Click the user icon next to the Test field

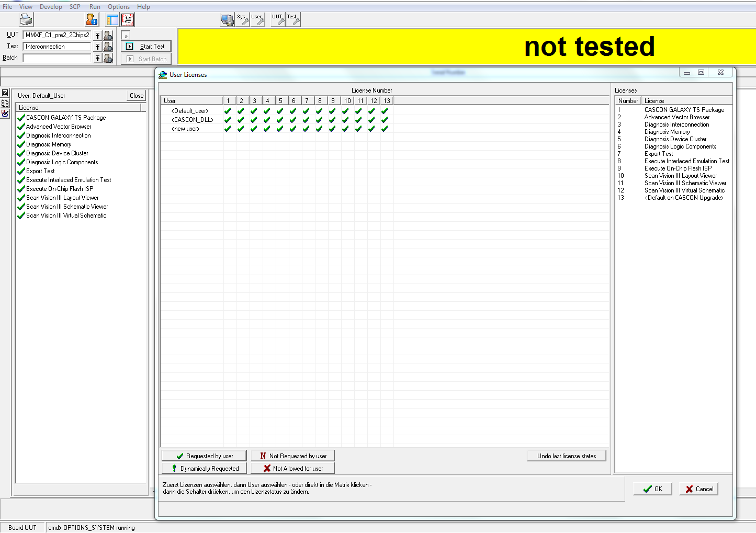coord(108,47)
